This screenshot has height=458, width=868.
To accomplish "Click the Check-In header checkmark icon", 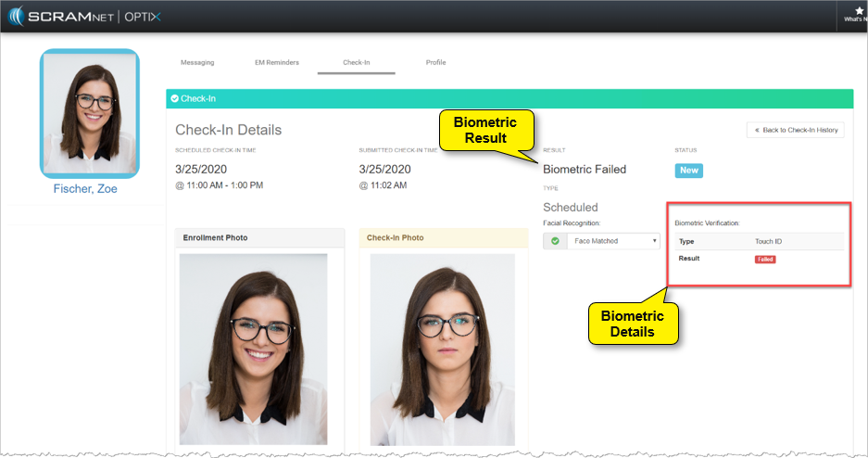I will click(x=174, y=98).
